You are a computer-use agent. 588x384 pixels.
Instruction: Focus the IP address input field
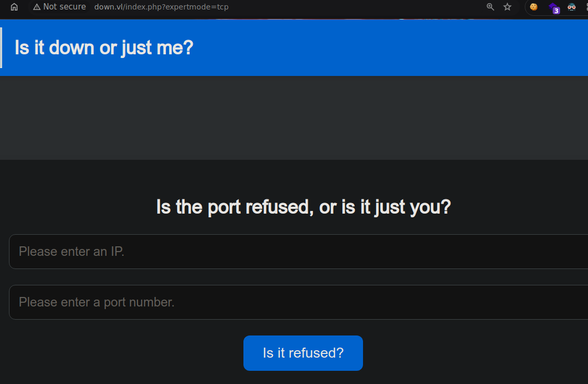(299, 252)
